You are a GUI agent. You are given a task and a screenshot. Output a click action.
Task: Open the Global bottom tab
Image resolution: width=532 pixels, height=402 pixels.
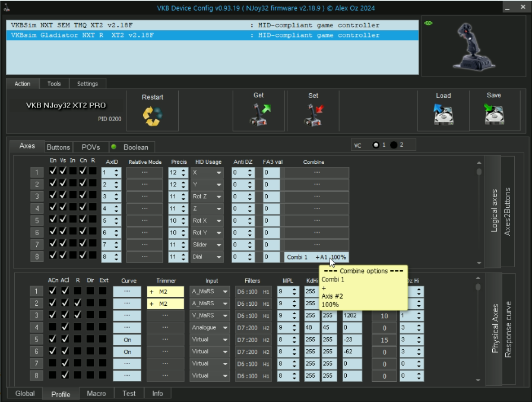25,394
